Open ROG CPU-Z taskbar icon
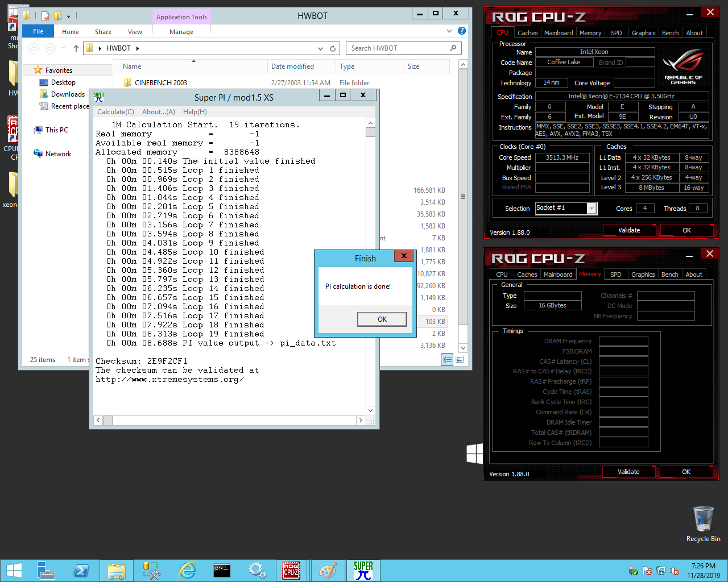 coord(291,571)
